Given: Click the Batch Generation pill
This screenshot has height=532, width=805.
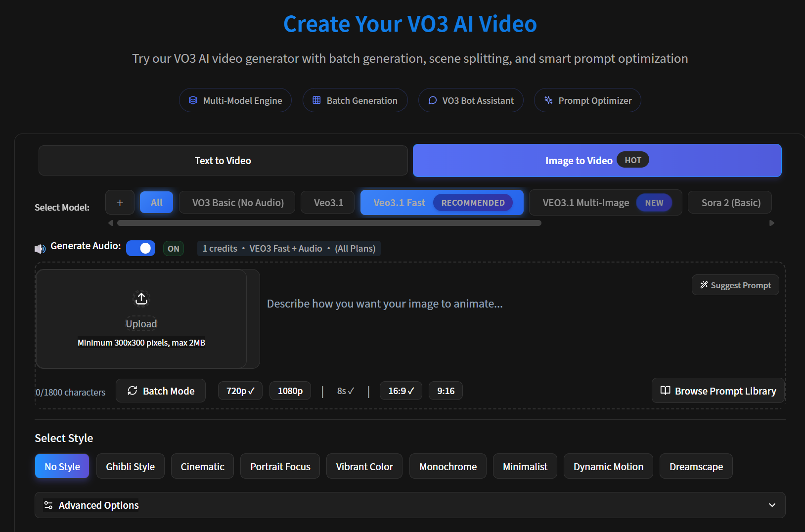Looking at the screenshot, I should coord(355,100).
